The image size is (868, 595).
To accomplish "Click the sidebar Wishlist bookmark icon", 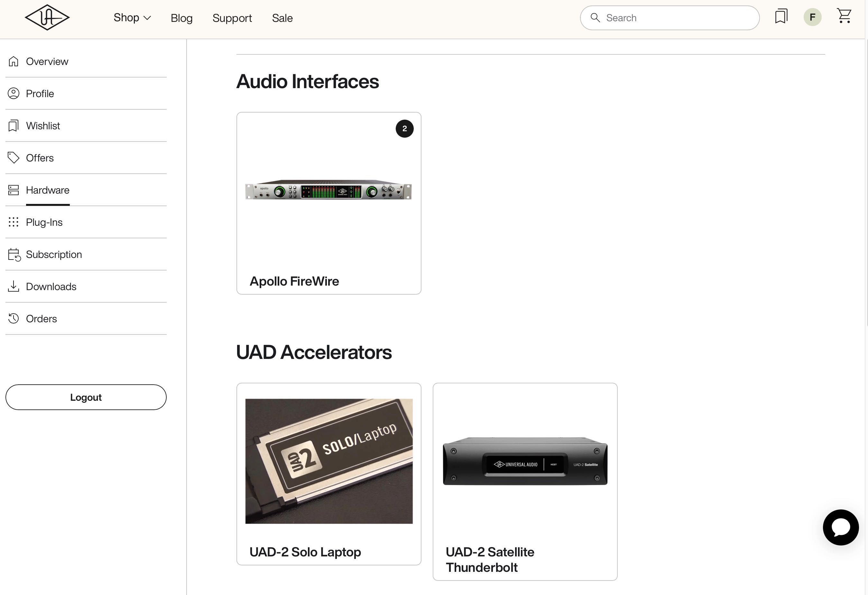I will point(14,125).
